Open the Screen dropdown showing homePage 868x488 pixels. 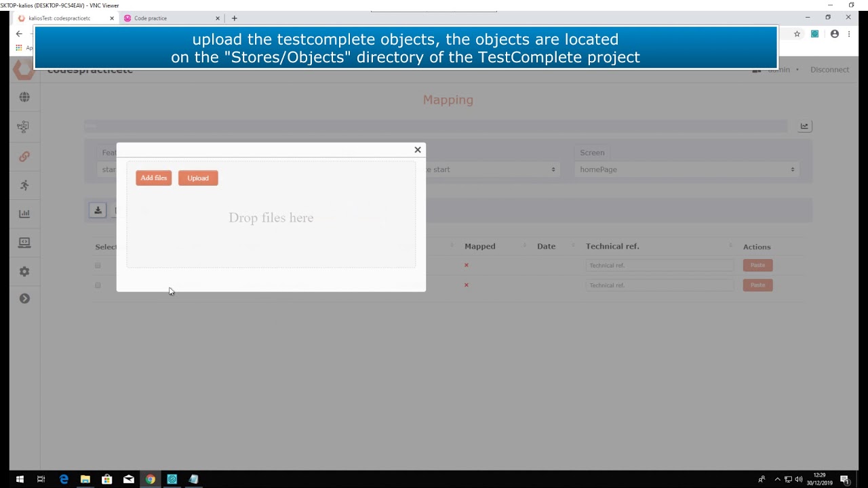[687, 169]
